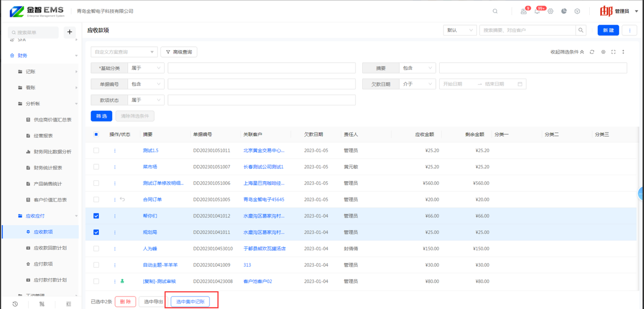Click the blue side handle at right edge

coord(641,193)
